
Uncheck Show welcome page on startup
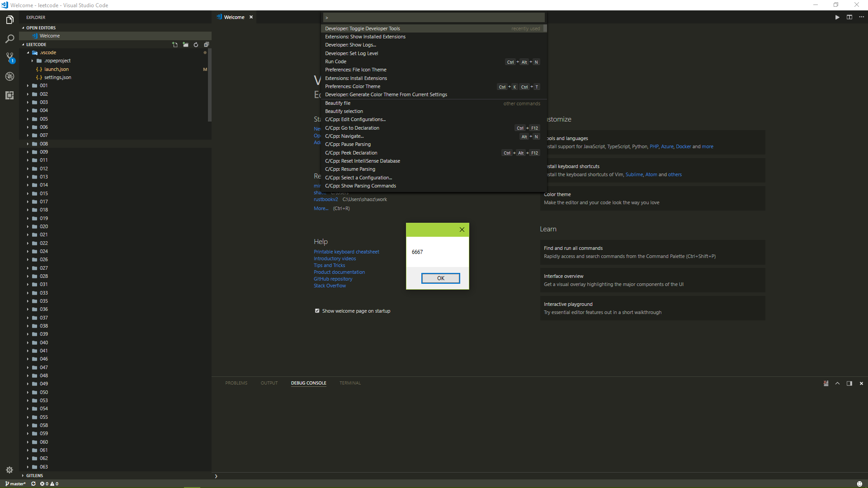click(317, 311)
